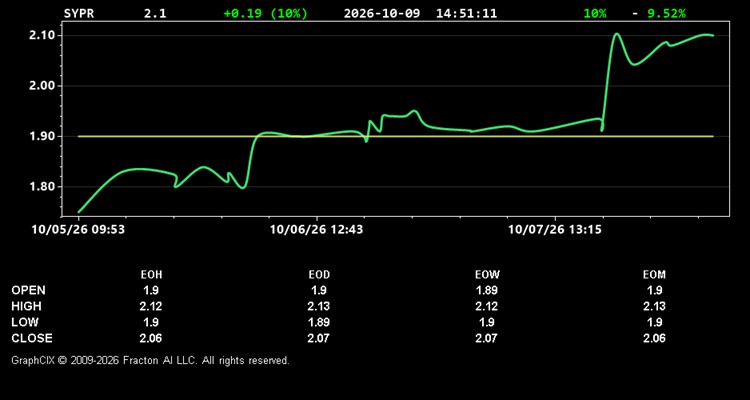Click the time 14:51:11 in header

click(466, 13)
